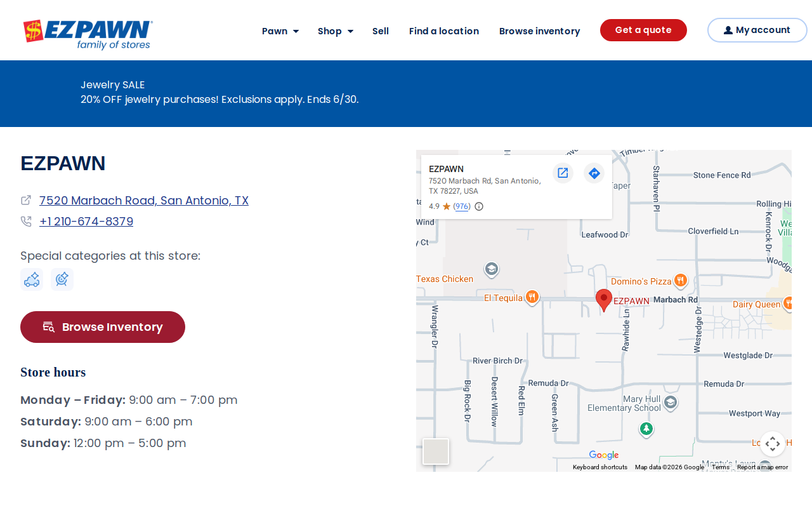Click the Monday – Friday hours row
Image resolution: width=812 pixels, height=508 pixels.
pos(129,400)
